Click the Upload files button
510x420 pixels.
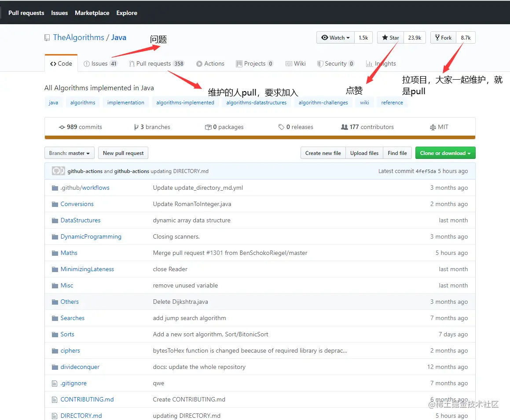[364, 153]
